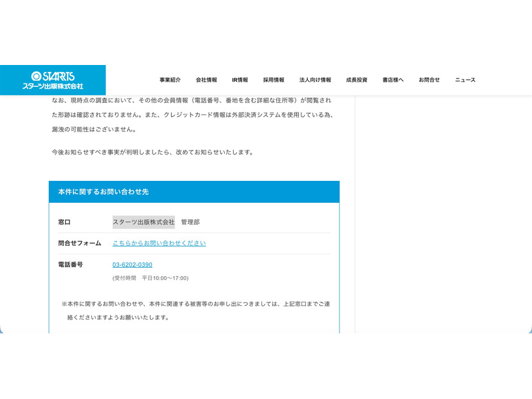Viewport: 532px width, 399px height.
Task: Click highlighted text スターツ出版株式会社
Action: [x=144, y=222]
